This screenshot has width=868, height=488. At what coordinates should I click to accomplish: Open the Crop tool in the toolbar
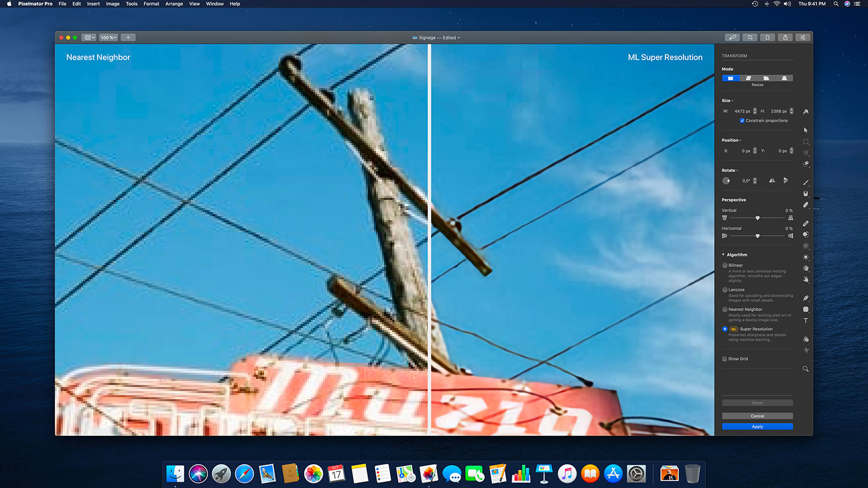click(x=750, y=38)
